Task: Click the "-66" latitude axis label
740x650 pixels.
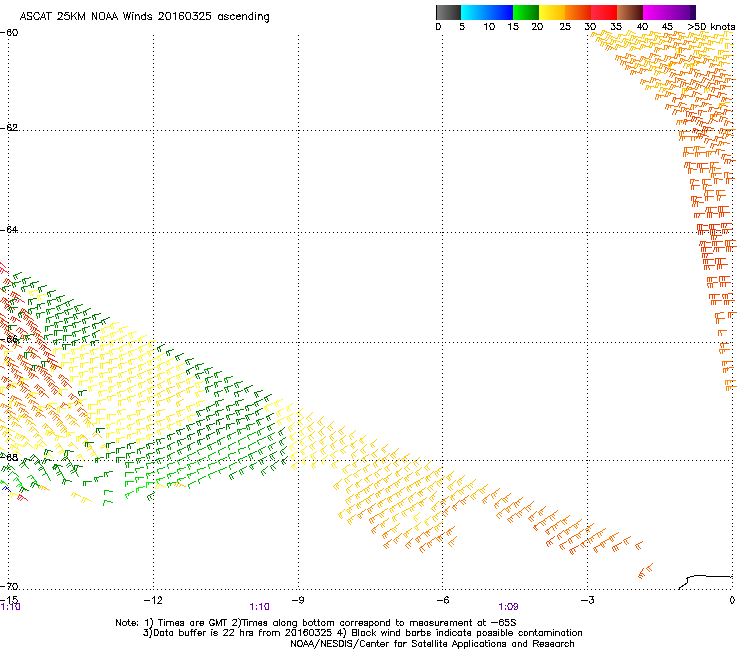Action: click(x=9, y=339)
